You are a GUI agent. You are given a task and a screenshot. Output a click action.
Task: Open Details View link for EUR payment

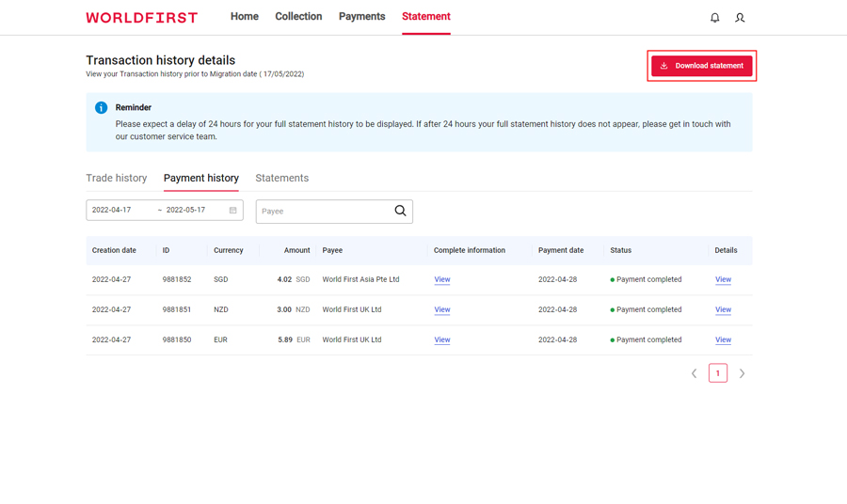pos(724,340)
